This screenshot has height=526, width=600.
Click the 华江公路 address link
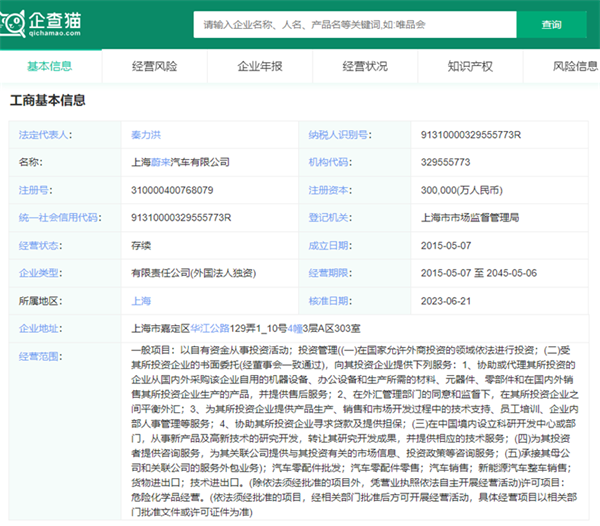(x=210, y=327)
